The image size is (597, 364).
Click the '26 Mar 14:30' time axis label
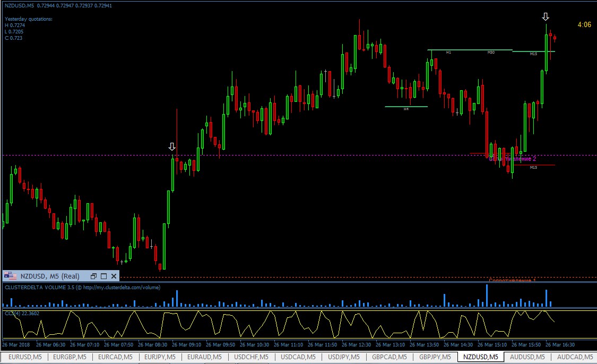point(458,344)
